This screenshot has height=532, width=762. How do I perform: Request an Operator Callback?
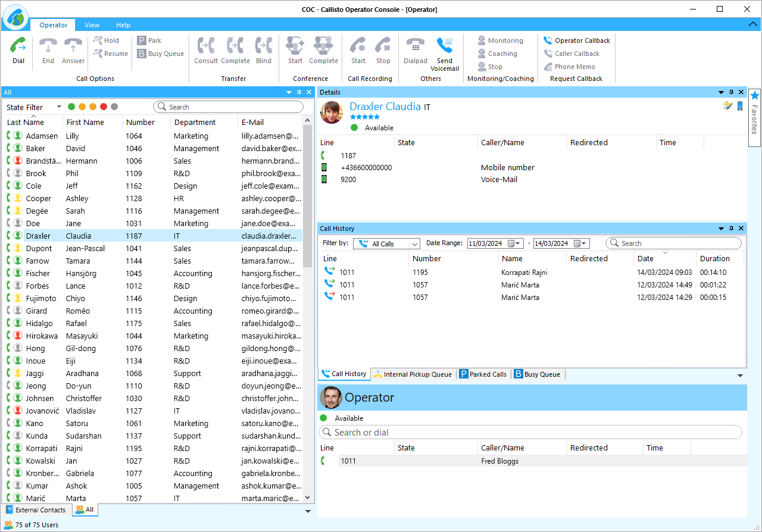(577, 40)
